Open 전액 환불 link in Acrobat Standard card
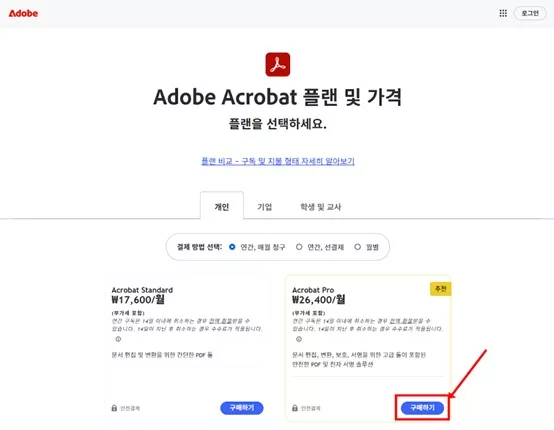This screenshot has height=430, width=554. [x=220, y=321]
